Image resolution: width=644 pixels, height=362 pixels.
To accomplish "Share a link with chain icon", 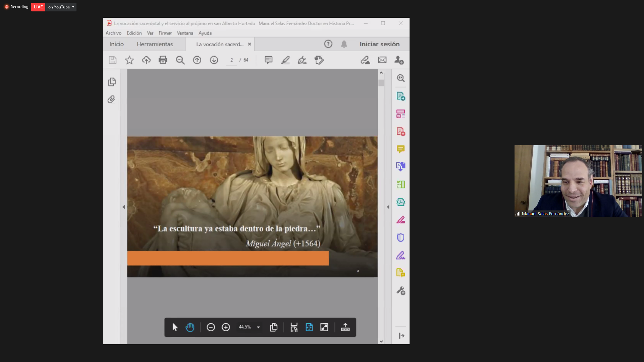I will point(365,60).
